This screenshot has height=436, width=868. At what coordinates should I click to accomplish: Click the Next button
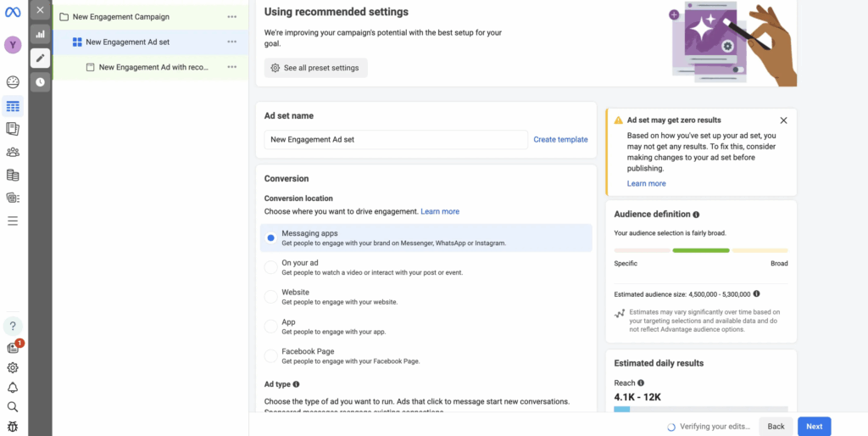814,426
